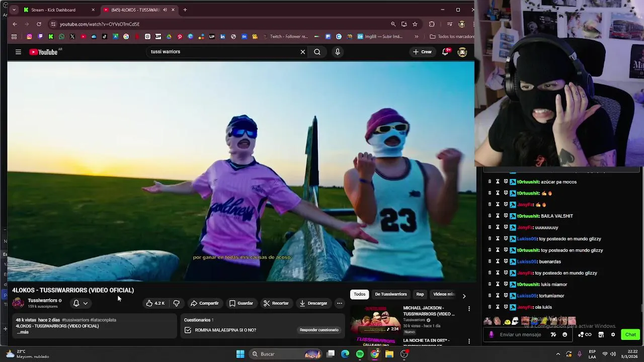Image resolution: width=644 pixels, height=362 pixels.
Task: Bookmark the page with the star icon
Action: tap(415, 24)
